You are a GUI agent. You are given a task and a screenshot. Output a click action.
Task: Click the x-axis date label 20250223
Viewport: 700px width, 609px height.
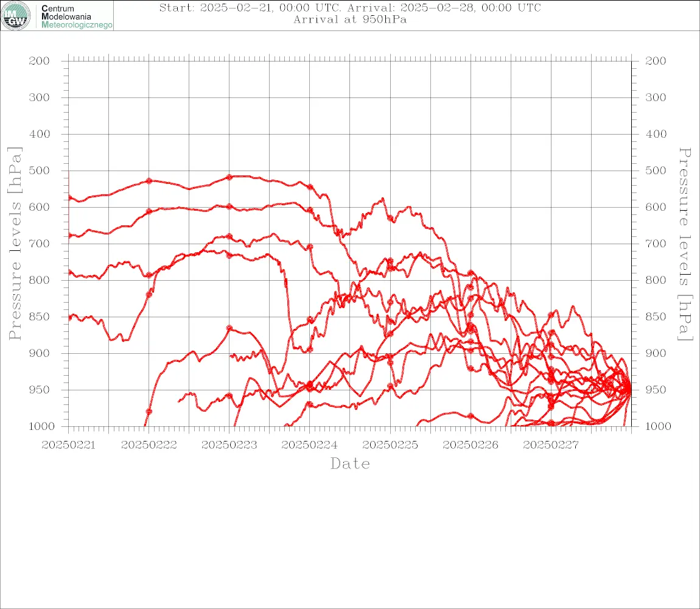(229, 445)
